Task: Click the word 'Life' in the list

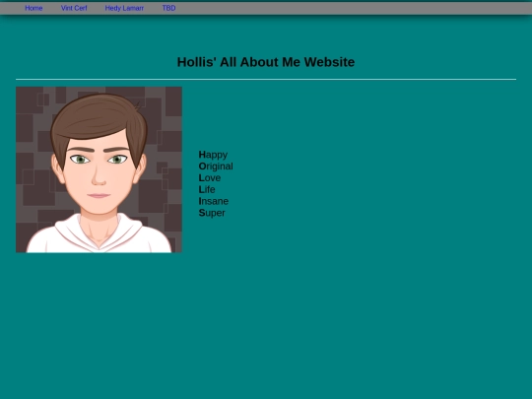Action: pos(207,189)
